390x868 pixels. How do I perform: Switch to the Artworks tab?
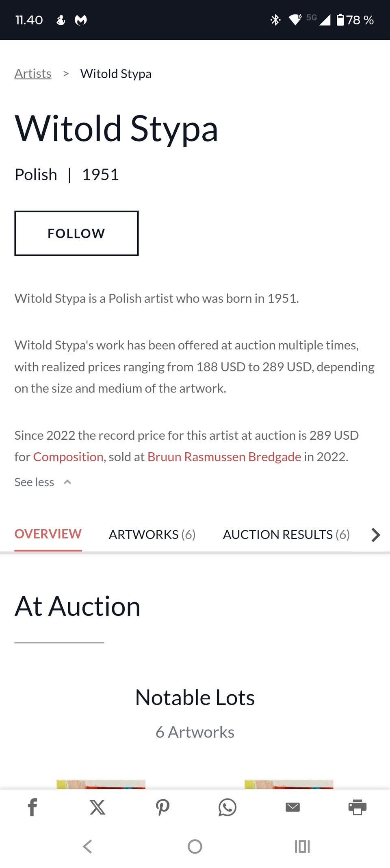point(152,534)
